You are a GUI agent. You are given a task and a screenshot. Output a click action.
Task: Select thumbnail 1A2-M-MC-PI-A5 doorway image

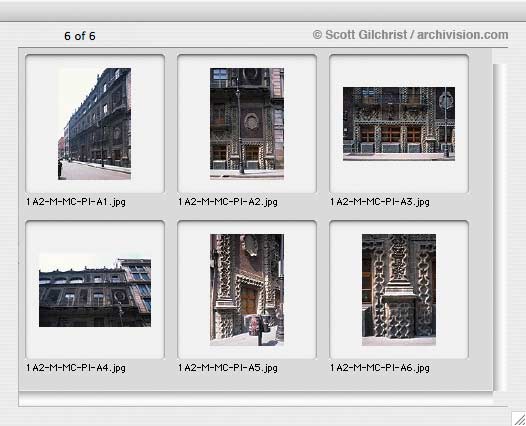click(x=247, y=290)
